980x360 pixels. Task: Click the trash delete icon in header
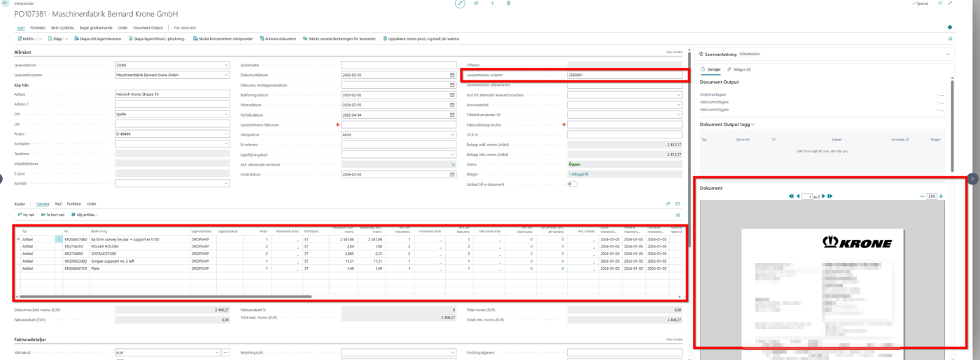[508, 3]
